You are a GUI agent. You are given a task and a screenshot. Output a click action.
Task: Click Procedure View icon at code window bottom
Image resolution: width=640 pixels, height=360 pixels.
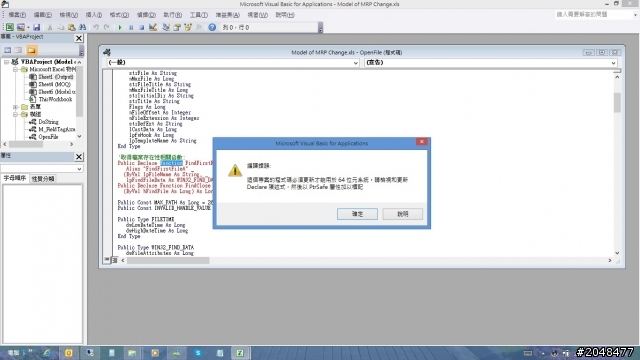pos(107,260)
